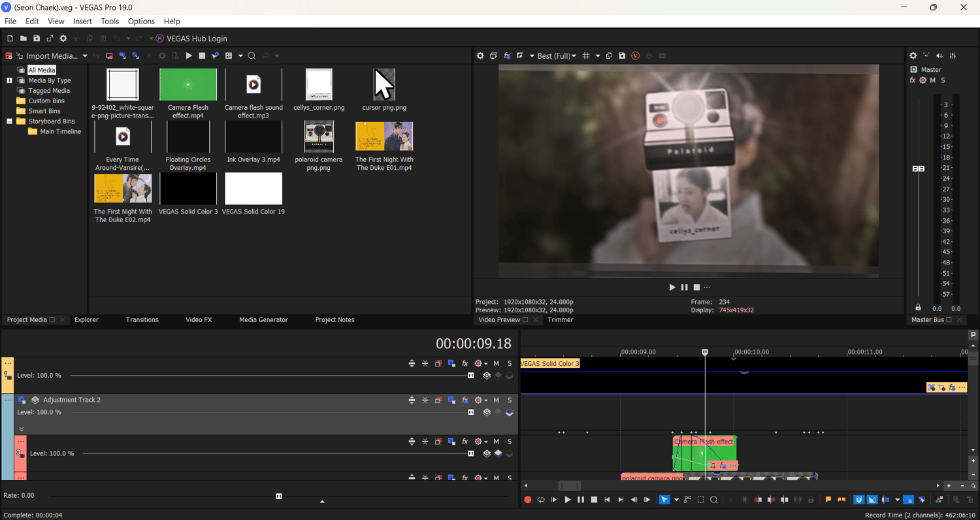Select the Zoom Edit Tool magnifier
980x520 pixels.
pos(714,500)
